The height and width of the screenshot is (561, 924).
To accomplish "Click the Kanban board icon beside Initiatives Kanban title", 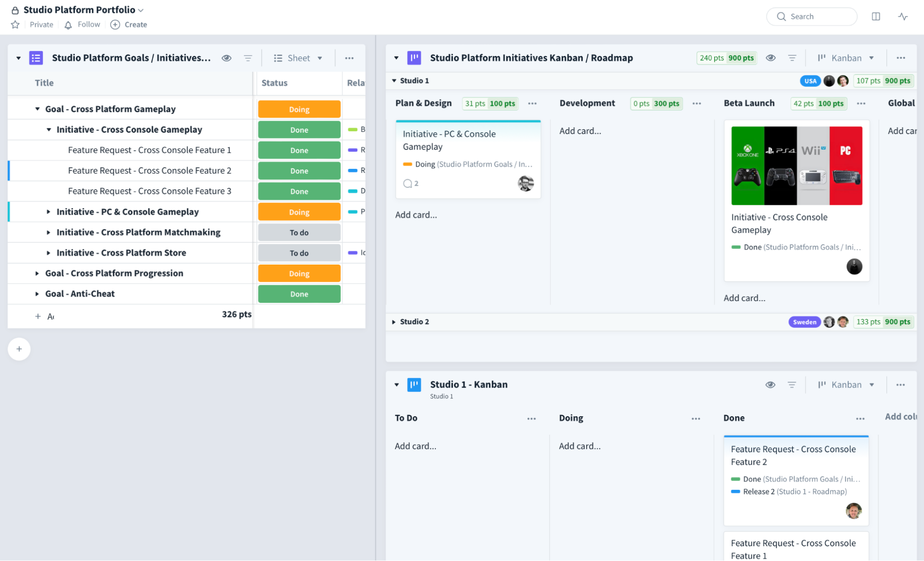I will click(414, 57).
